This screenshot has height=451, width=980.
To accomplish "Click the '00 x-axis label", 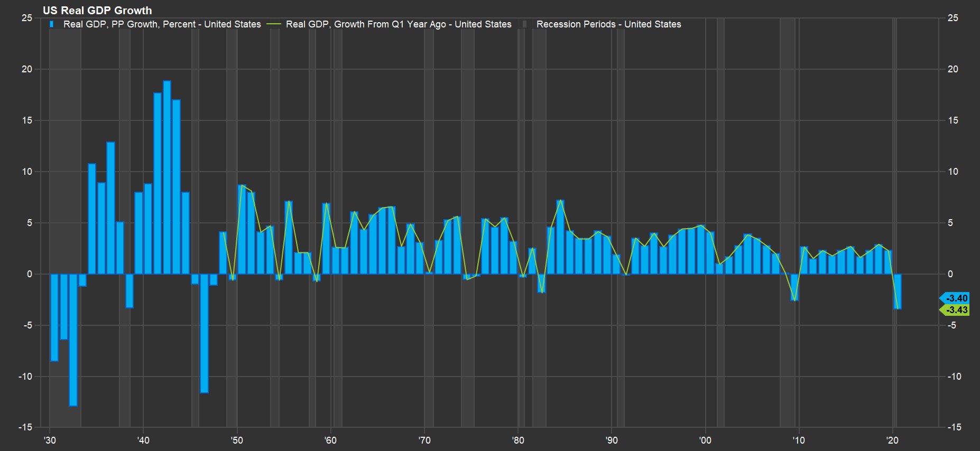I will pyautogui.click(x=705, y=440).
